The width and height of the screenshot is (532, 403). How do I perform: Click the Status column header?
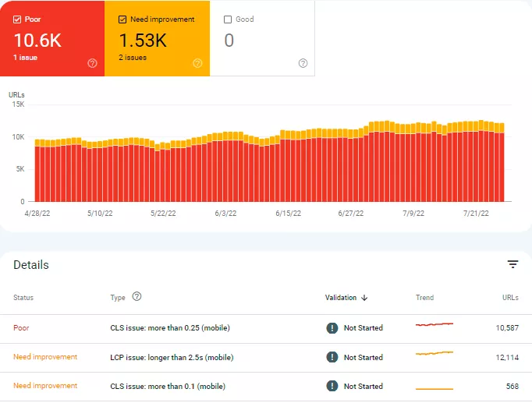(x=23, y=298)
